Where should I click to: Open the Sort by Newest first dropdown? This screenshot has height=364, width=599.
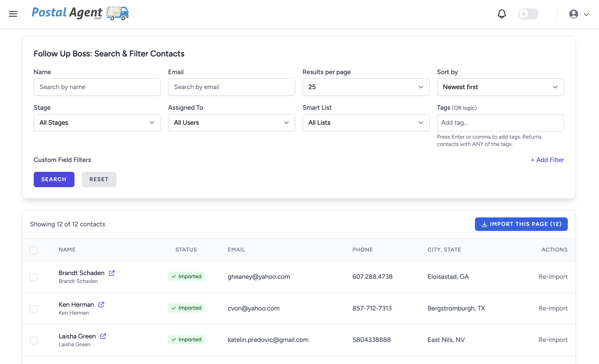tap(500, 87)
